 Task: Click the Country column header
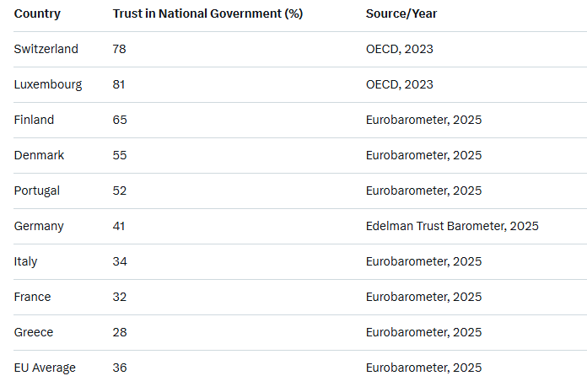[37, 13]
